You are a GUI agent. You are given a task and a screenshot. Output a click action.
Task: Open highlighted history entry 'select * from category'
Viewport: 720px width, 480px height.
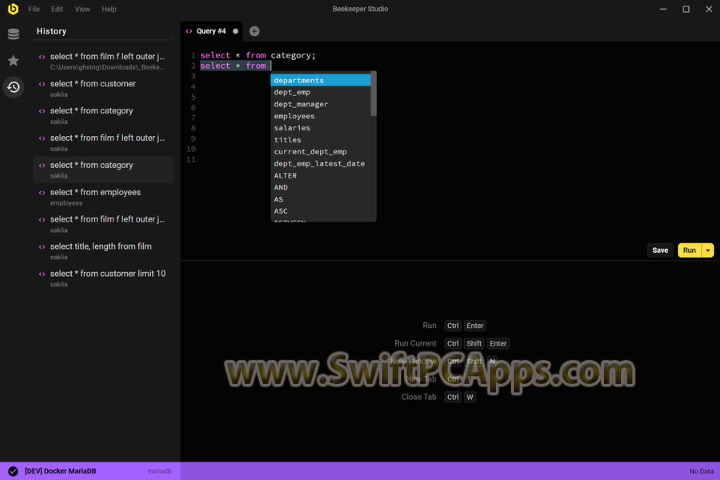[x=103, y=170]
